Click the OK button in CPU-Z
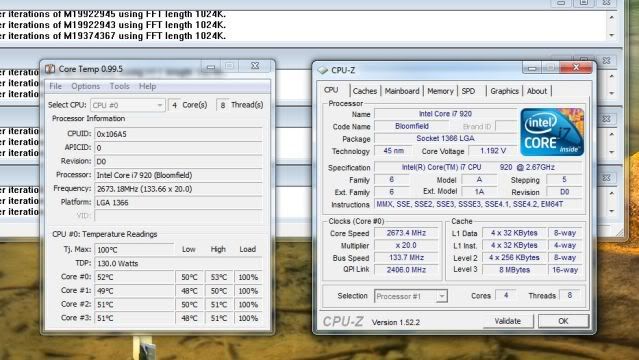Image resolution: width=639 pixels, height=360 pixels. [563, 321]
